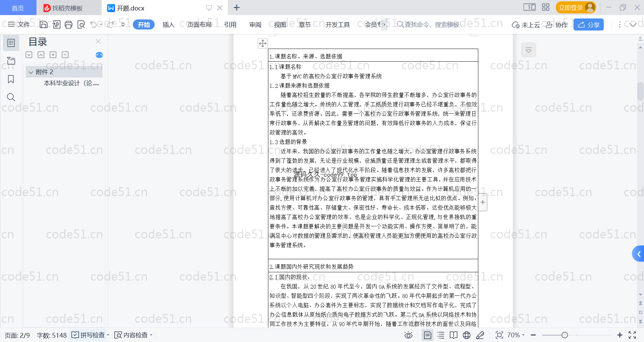Select the 审阅 ribbon tab
The height and width of the screenshot is (342, 644).
point(255,24)
